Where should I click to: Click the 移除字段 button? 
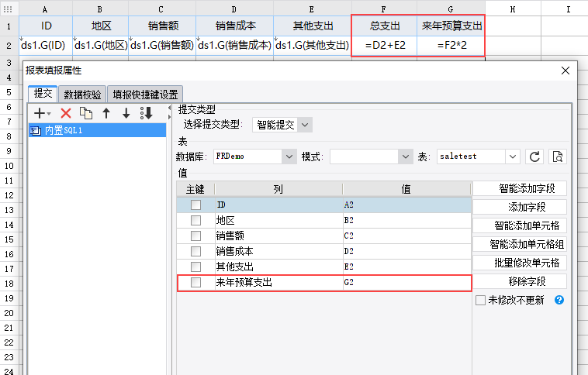[520, 281]
